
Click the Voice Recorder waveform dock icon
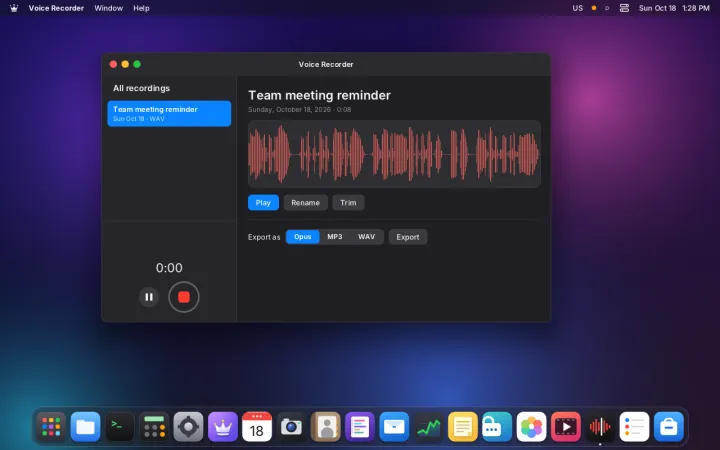click(x=600, y=427)
